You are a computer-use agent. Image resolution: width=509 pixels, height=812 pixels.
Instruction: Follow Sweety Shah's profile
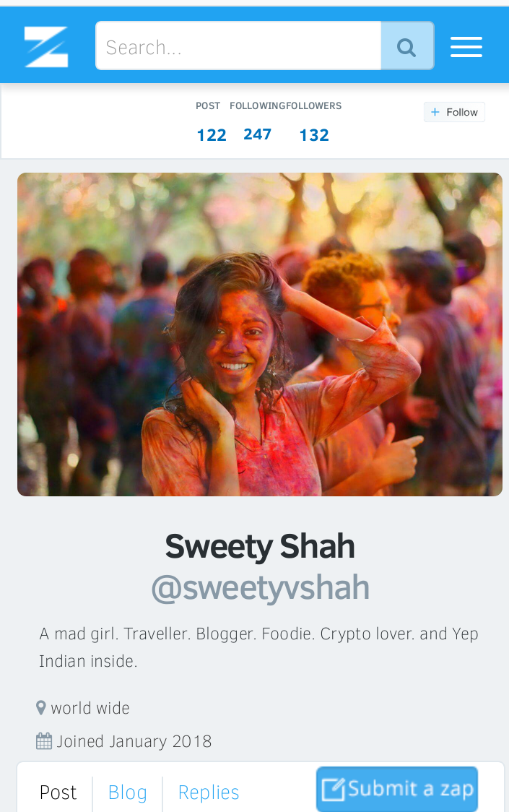click(x=454, y=112)
